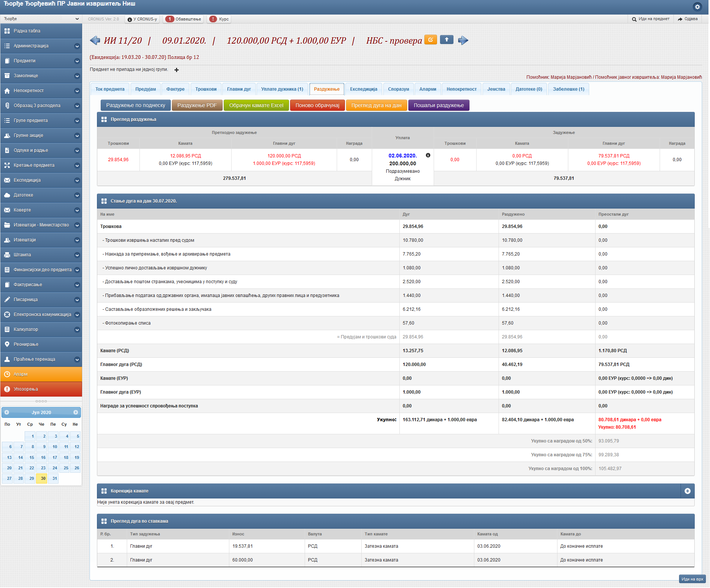Switch to the Трошкови tab

click(x=206, y=89)
